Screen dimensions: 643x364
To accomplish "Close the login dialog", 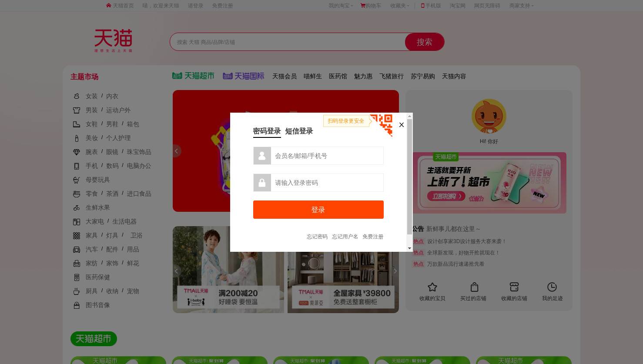I will coord(402,125).
